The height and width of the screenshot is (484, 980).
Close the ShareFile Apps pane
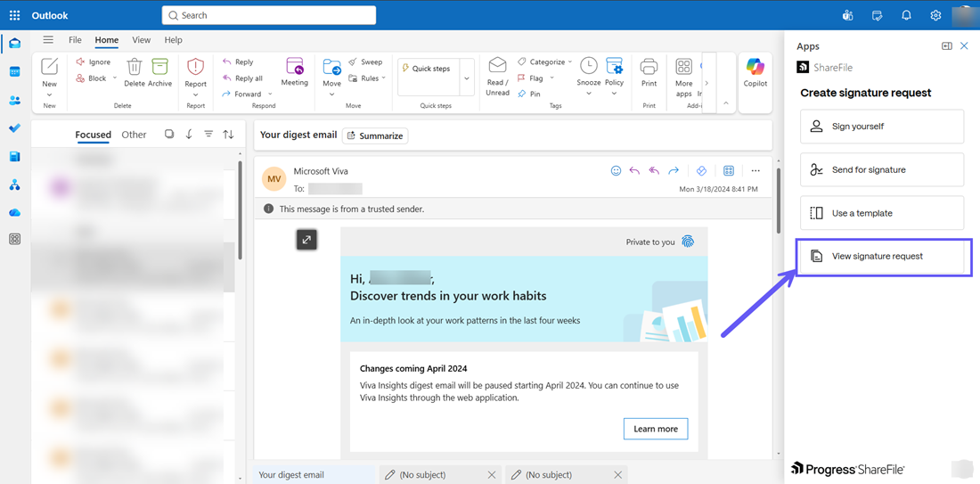click(x=964, y=46)
